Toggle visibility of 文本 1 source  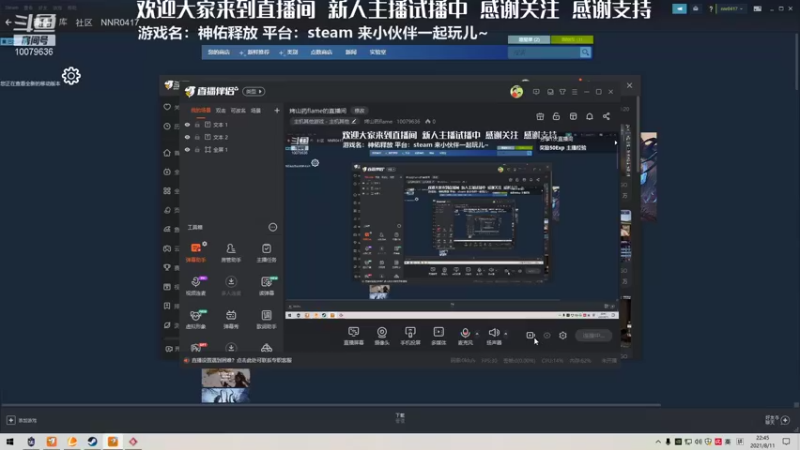(187, 124)
